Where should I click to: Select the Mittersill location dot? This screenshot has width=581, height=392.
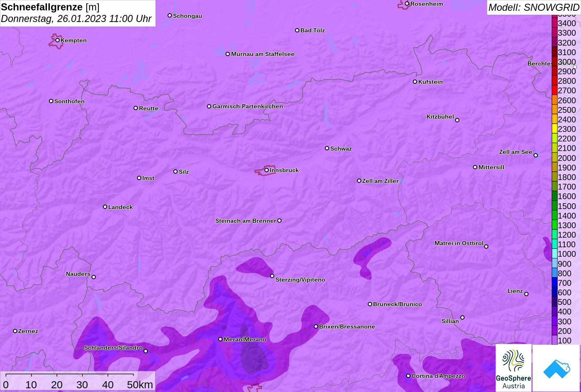[475, 167]
